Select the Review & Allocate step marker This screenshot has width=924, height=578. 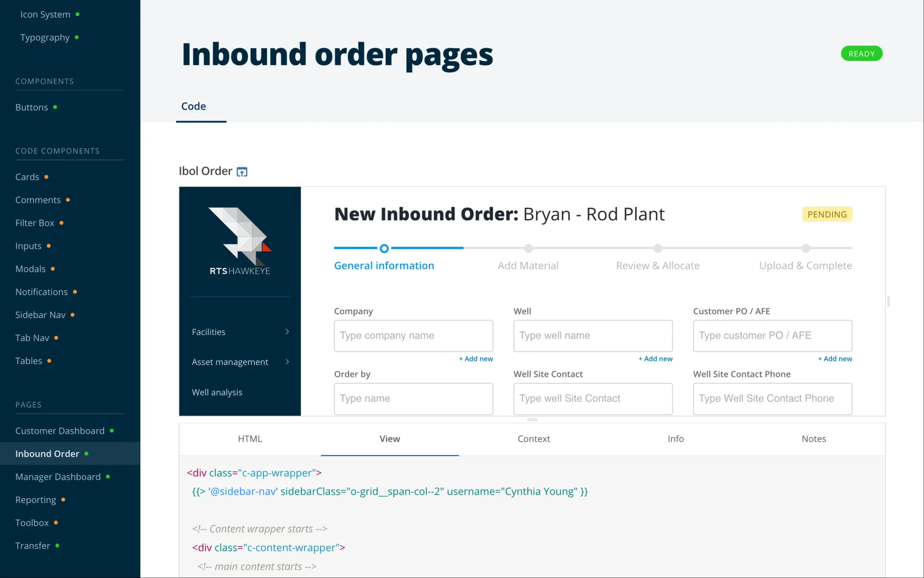coord(658,248)
